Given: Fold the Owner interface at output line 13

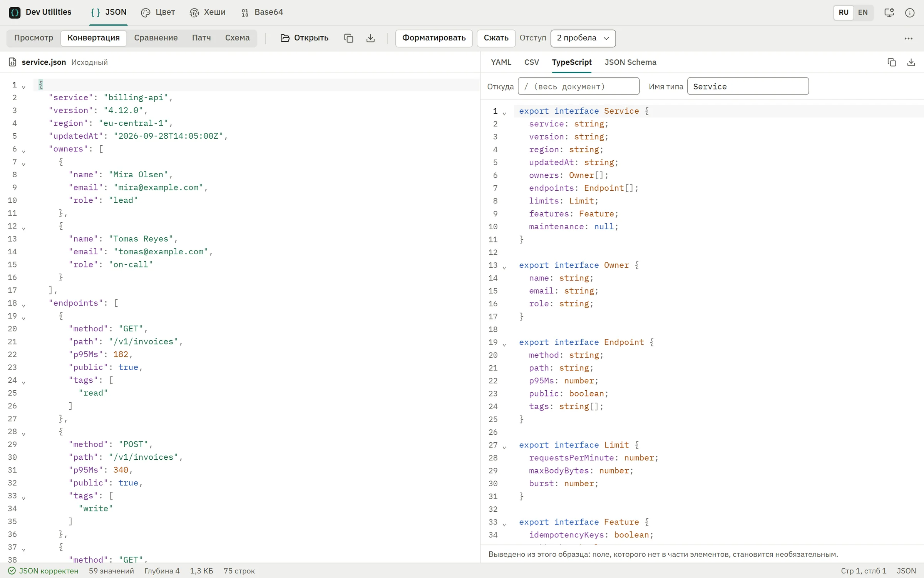Looking at the screenshot, I should (x=504, y=267).
